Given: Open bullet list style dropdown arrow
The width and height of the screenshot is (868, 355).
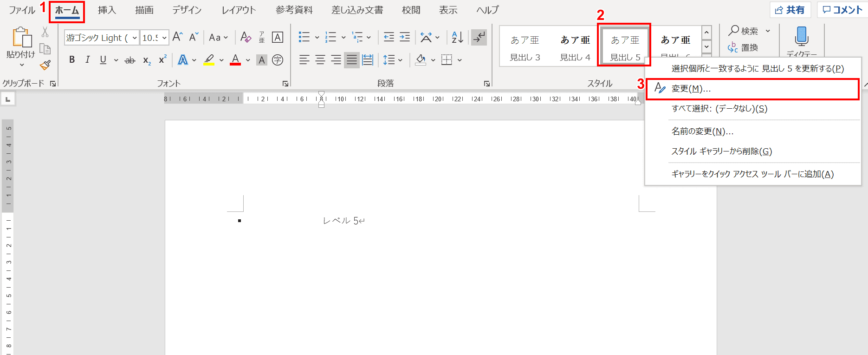Looking at the screenshot, I should (x=317, y=38).
